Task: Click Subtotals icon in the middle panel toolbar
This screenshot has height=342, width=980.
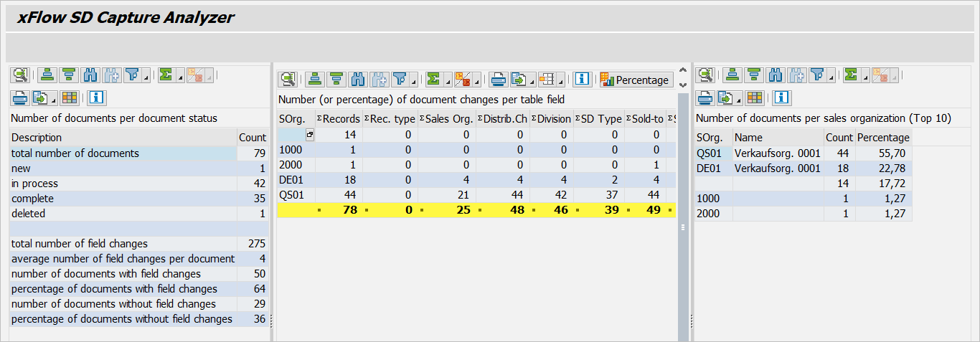Action: 463,80
